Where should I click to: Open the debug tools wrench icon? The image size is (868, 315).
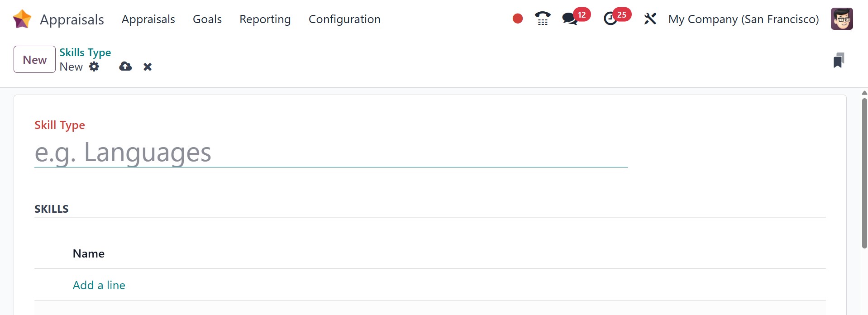(650, 19)
